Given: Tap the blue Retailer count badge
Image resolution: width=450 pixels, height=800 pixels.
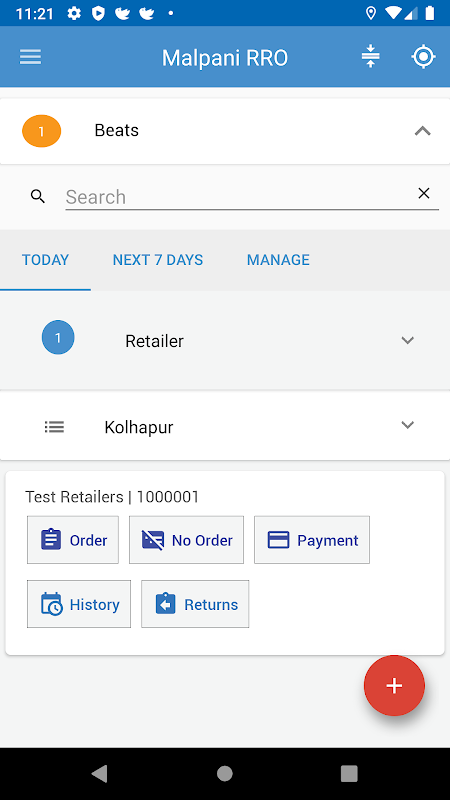Looking at the screenshot, I should click(x=58, y=337).
